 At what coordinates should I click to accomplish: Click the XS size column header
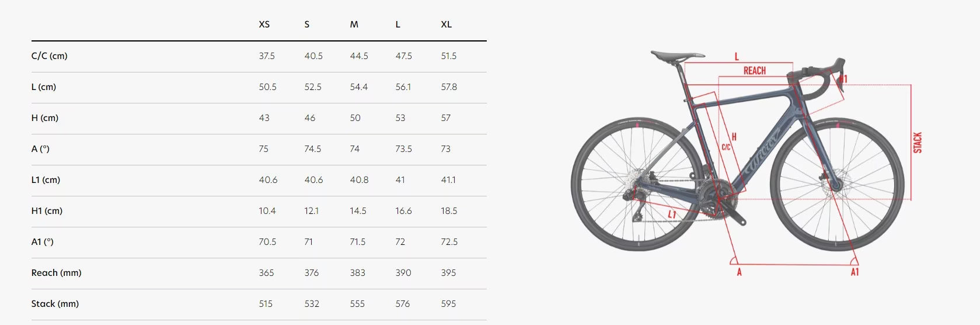click(264, 25)
